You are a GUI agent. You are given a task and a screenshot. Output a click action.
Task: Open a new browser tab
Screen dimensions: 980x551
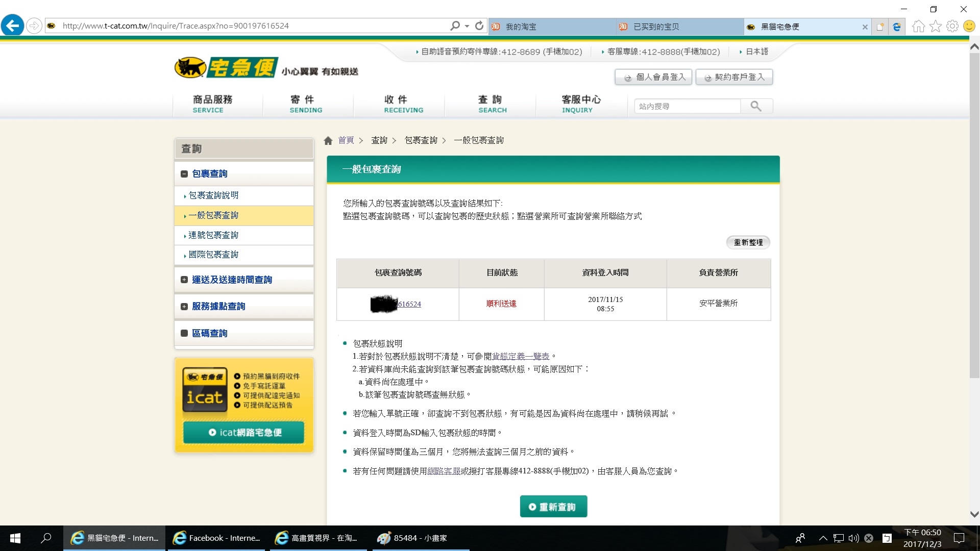click(x=879, y=27)
